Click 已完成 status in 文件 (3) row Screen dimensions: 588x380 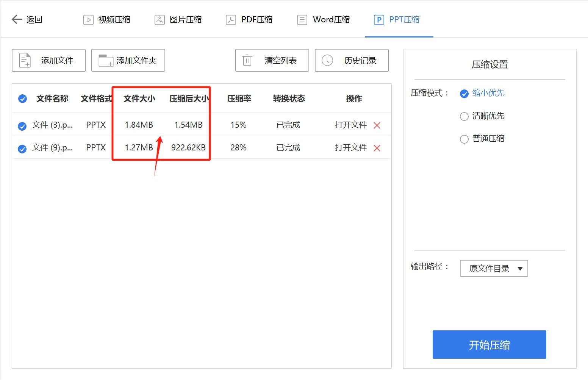288,125
